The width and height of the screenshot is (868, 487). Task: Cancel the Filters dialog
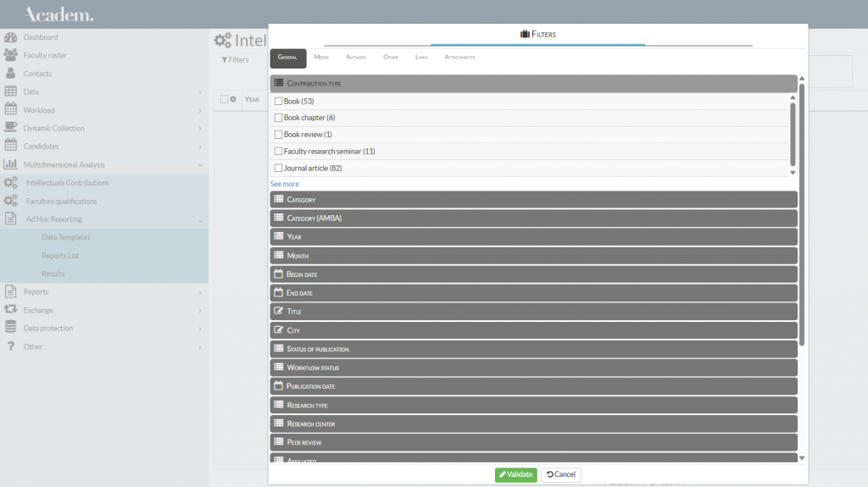(560, 474)
